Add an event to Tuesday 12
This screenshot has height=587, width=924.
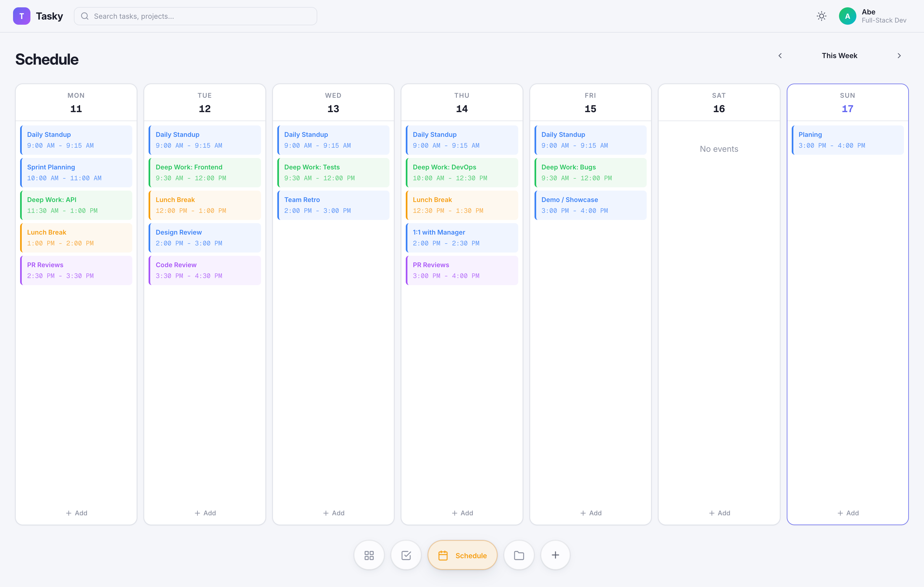(x=205, y=513)
